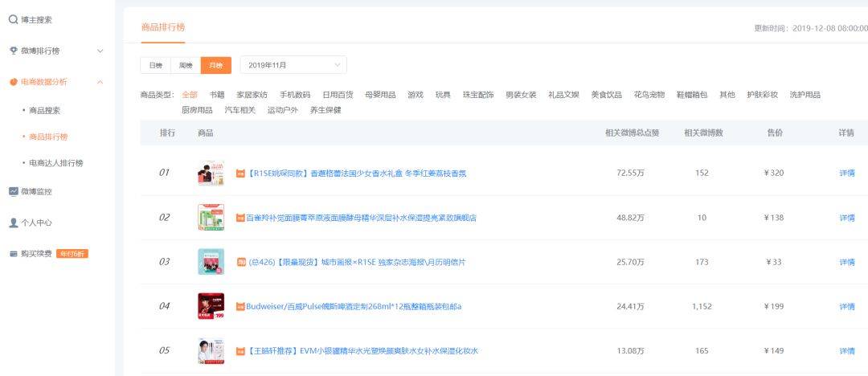
Task: Filter product type by 美食饮品
Action: point(606,95)
